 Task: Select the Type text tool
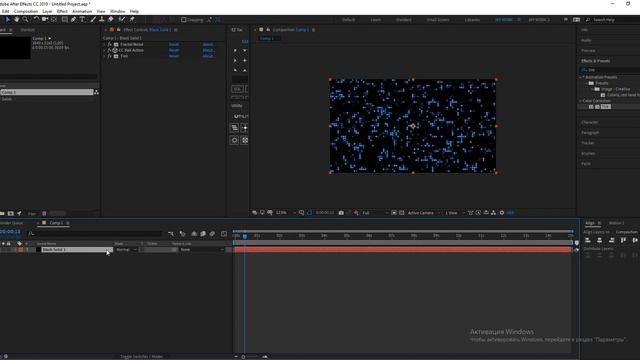tap(82, 20)
